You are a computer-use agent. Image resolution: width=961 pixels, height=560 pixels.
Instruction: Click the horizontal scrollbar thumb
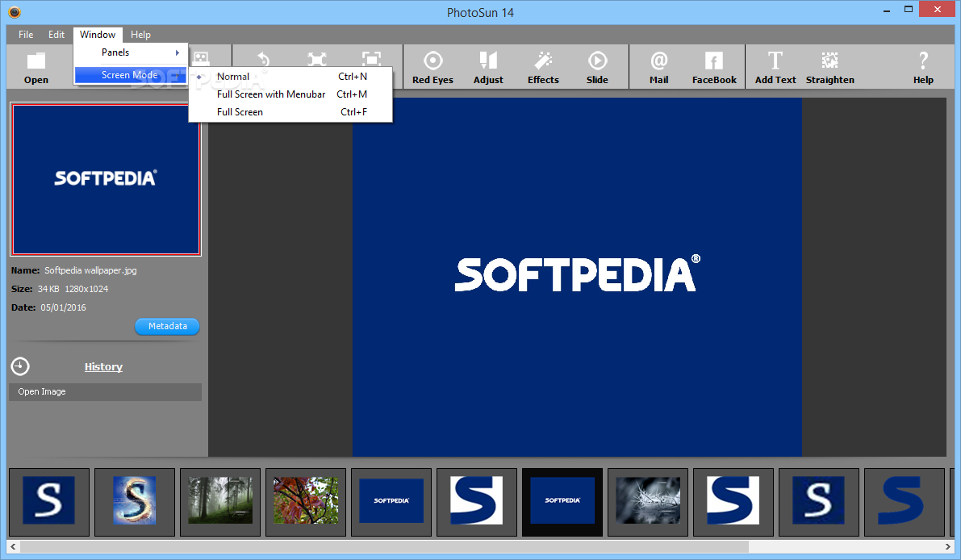(x=383, y=546)
